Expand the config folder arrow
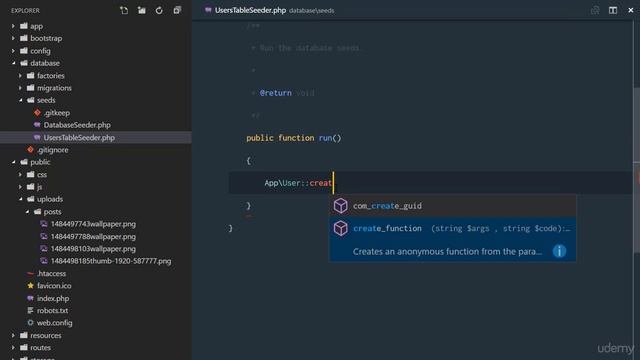Image resolution: width=640 pixels, height=360 pixels. [x=13, y=51]
